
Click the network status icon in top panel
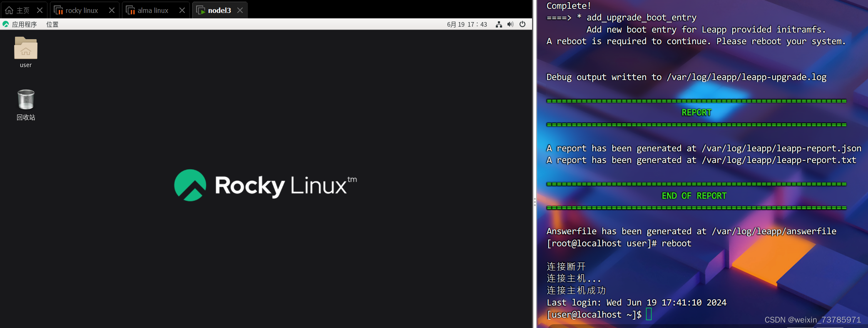499,25
